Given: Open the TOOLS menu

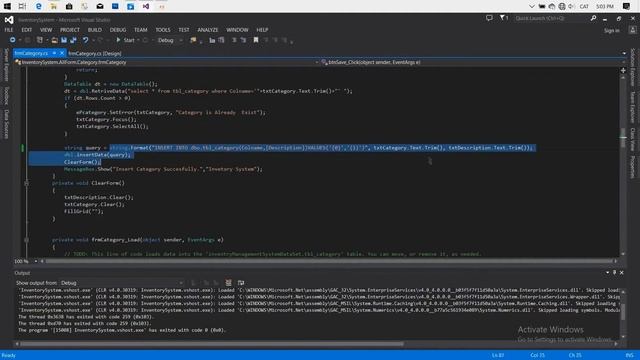Looking at the screenshot, I should (162, 30).
